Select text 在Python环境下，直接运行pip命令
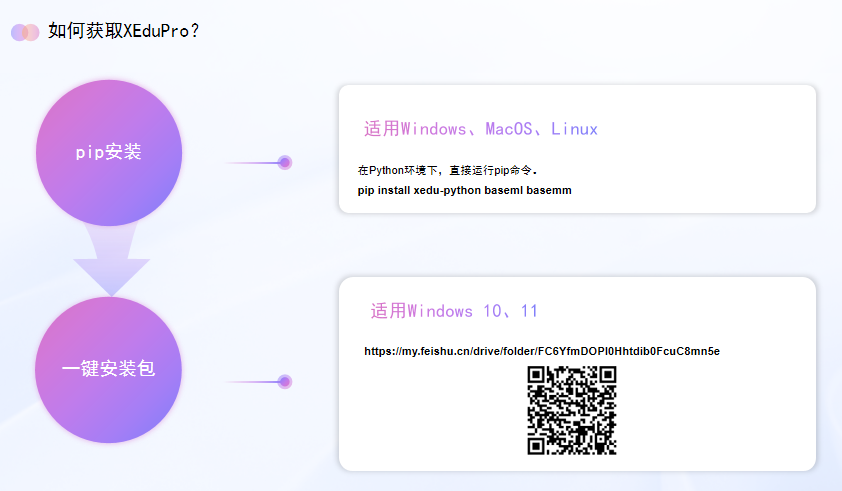This screenshot has width=842, height=491. click(447, 170)
